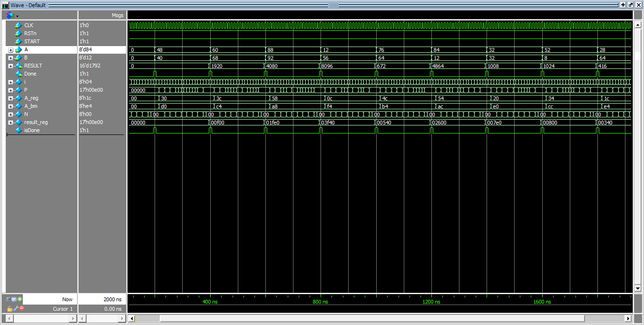The height and width of the screenshot is (325, 644).
Task: Click the Cursor 1 label
Action: [x=63, y=309]
